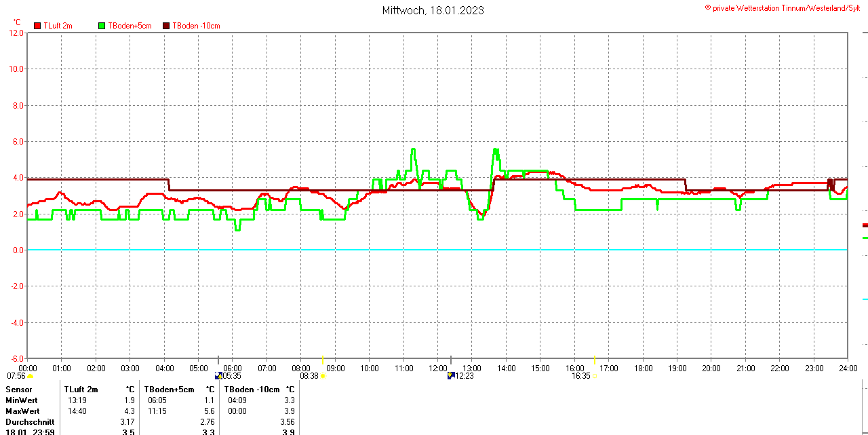The image size is (868, 435).
Task: Click the red TLuft 2m legend square
Action: click(x=37, y=26)
